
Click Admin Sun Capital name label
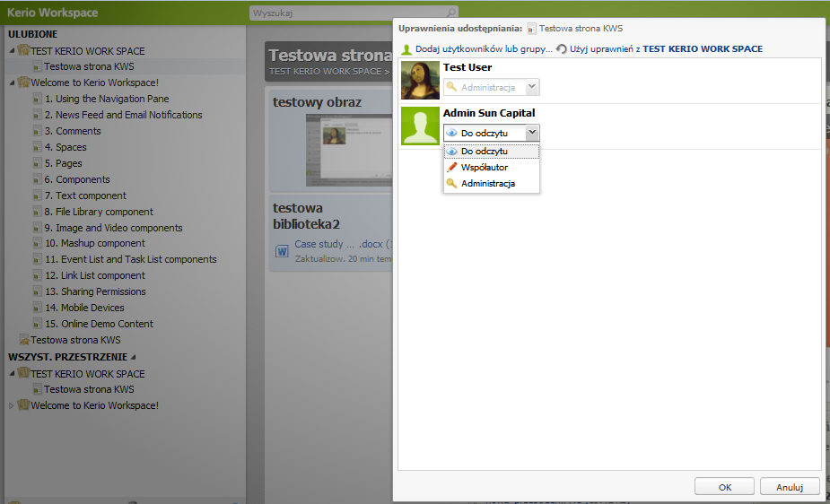click(x=489, y=113)
